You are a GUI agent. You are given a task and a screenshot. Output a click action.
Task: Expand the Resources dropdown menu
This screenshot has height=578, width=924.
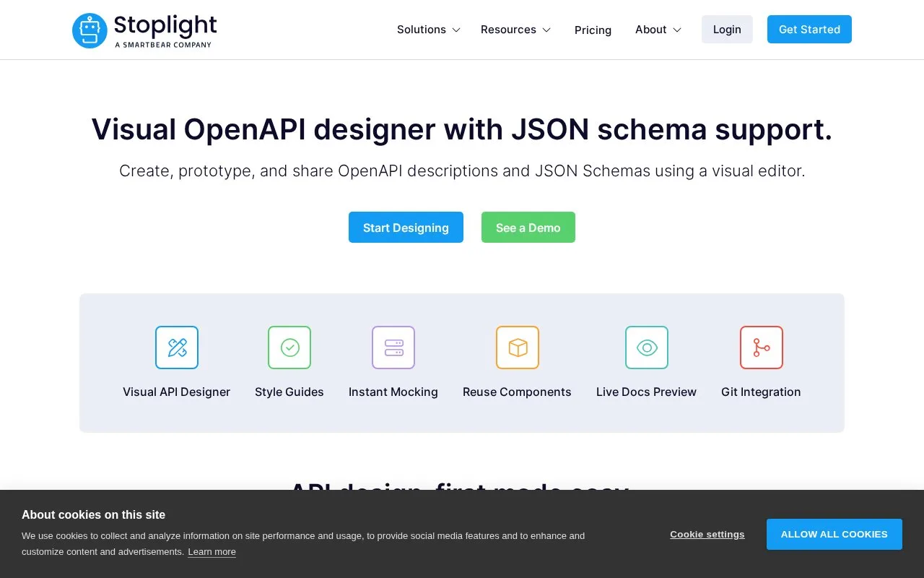pos(516,30)
